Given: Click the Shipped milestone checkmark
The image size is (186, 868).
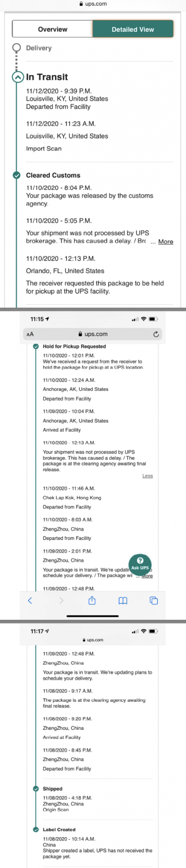Looking at the screenshot, I should pos(36,789).
